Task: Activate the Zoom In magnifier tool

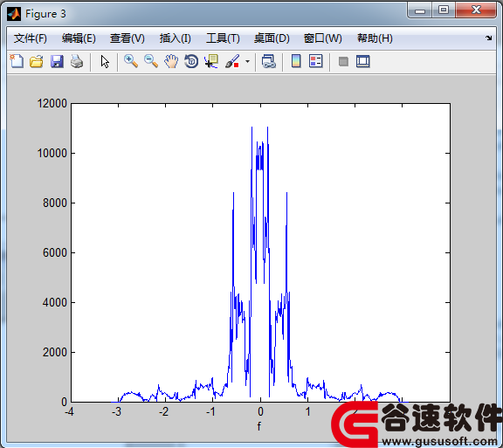Action: pyautogui.click(x=131, y=61)
